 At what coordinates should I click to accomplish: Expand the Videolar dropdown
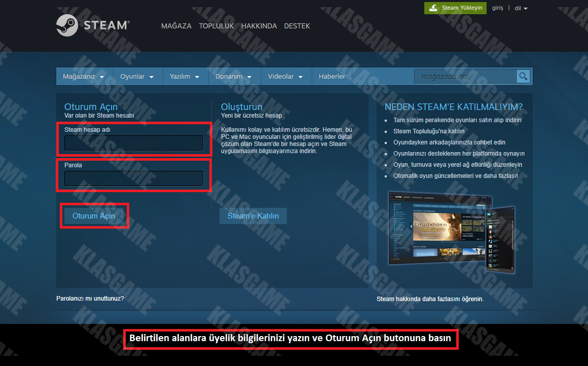[x=286, y=77]
